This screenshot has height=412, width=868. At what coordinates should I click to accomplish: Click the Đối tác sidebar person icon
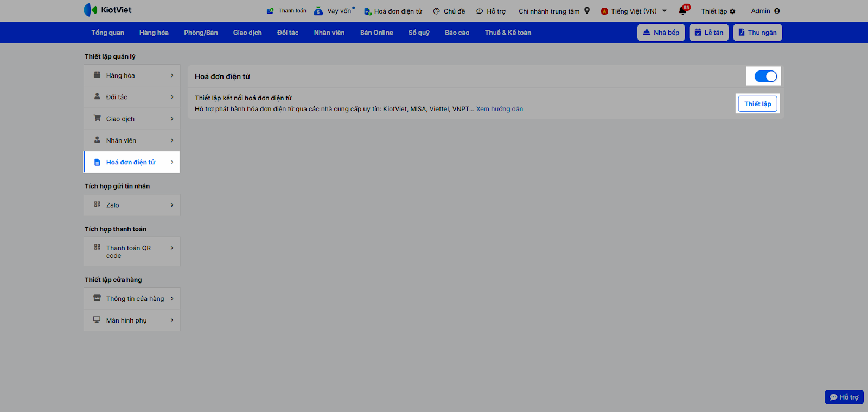pyautogui.click(x=97, y=96)
